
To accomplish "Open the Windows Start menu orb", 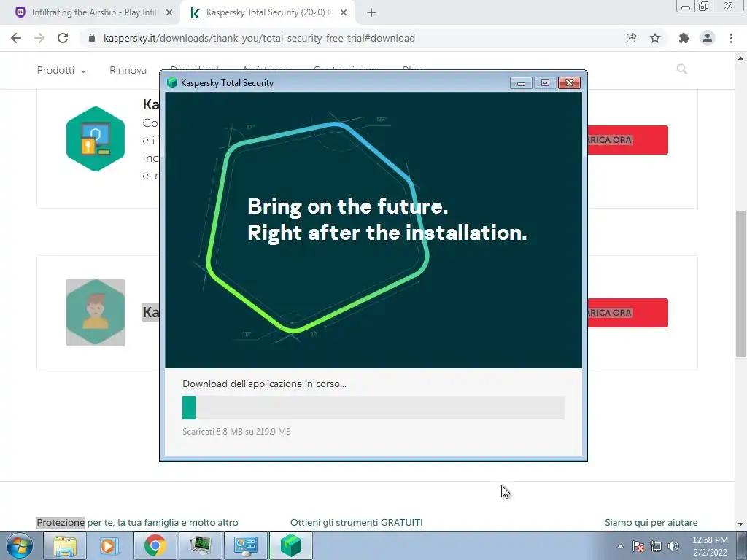I will point(19,545).
